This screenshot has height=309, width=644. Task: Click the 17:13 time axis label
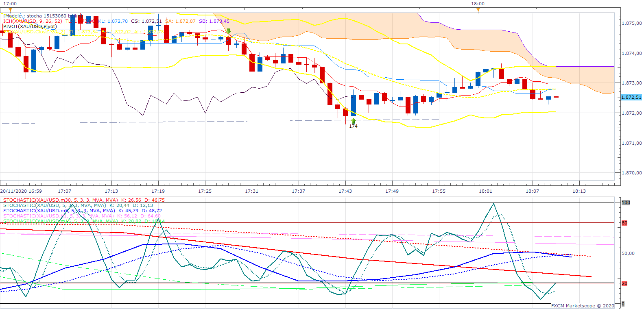tap(111, 191)
